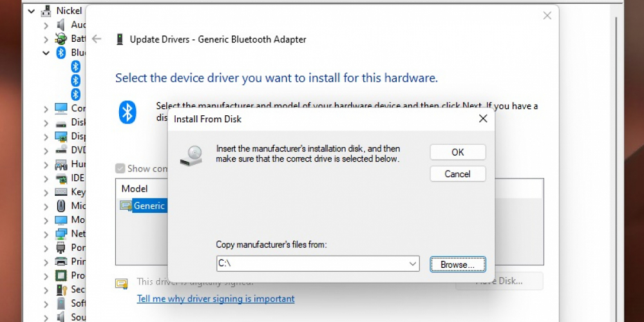Click the icon beside Generic model entry

coord(126,205)
